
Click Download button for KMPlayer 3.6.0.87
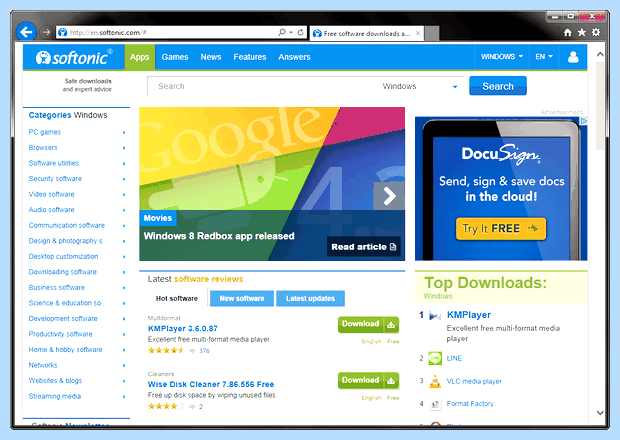[x=369, y=325]
